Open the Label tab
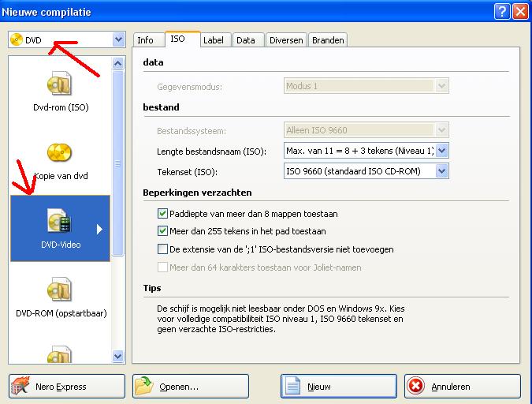 215,40
